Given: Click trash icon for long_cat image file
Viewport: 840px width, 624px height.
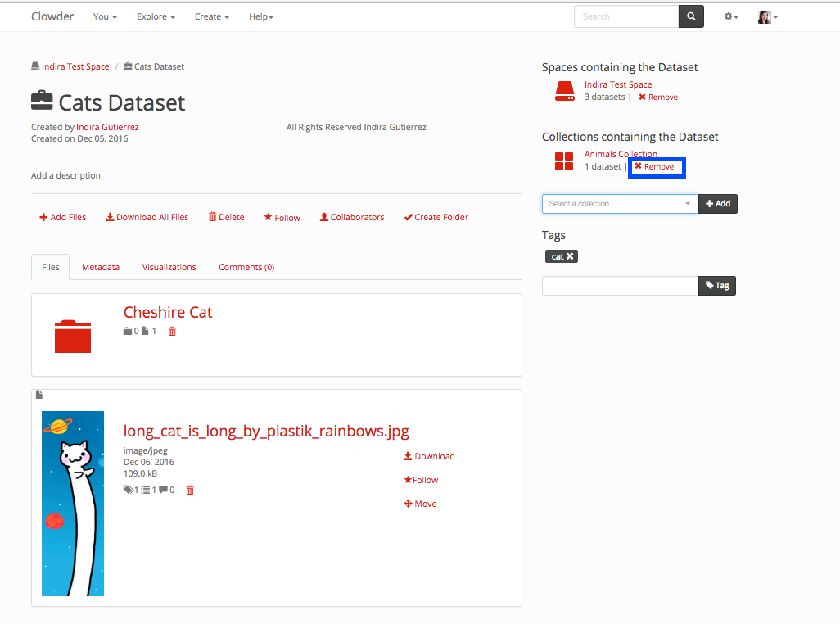Looking at the screenshot, I should coord(190,491).
